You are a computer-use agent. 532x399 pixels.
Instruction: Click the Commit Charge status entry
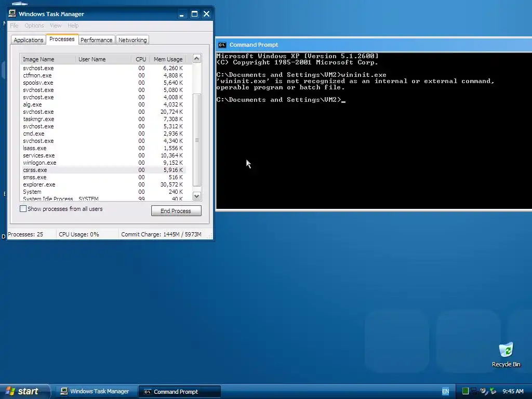pos(161,234)
